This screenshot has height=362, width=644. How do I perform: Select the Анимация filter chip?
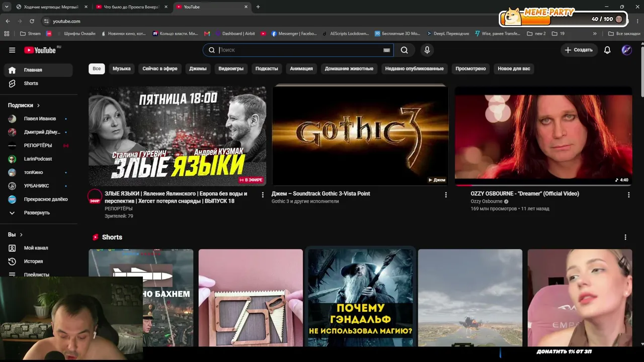[301, 68]
